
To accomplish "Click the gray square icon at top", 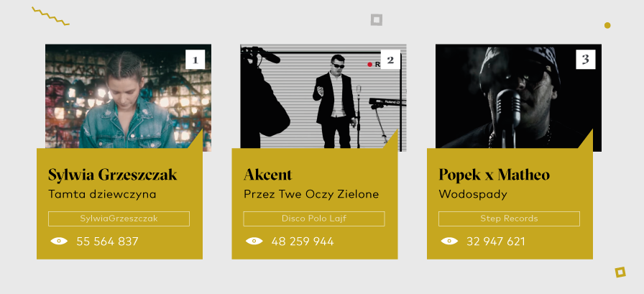I will [x=377, y=19].
